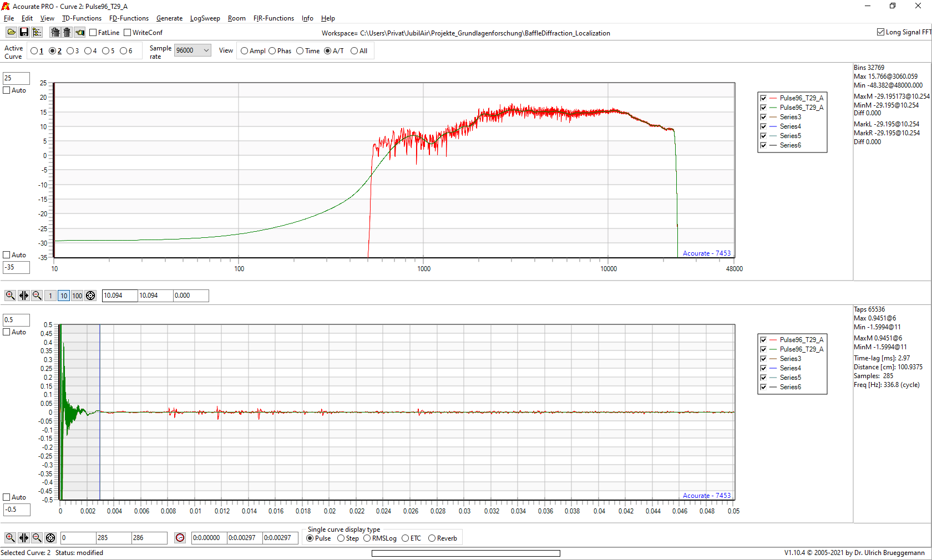Toggle Series4 in time chart legend
Screen dimensions: 932x560
pos(763,368)
